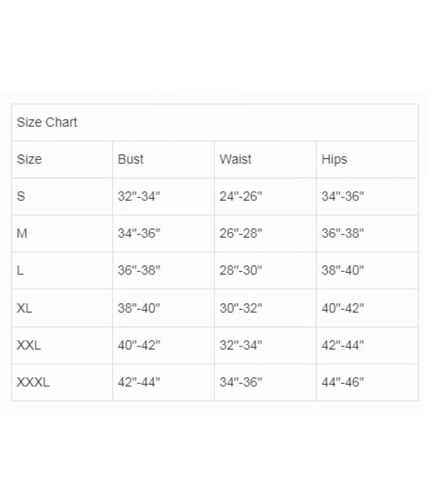Click the Size column header
This screenshot has width=429, height=504.
(x=29, y=159)
